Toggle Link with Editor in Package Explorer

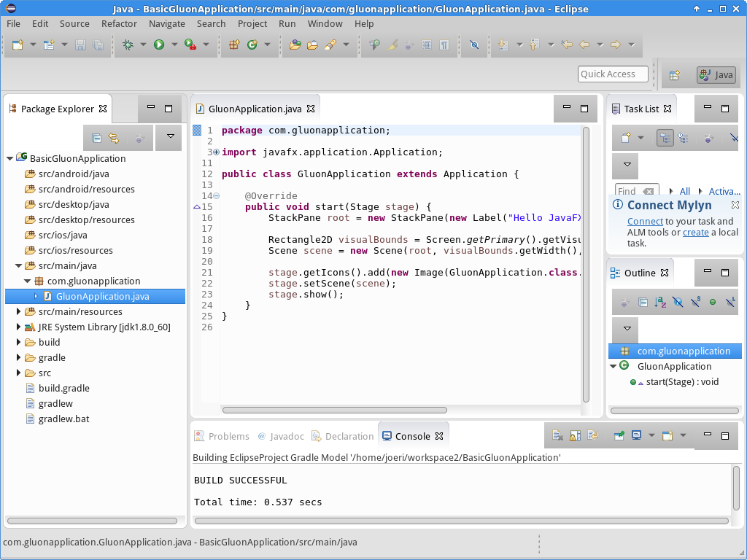tap(114, 138)
